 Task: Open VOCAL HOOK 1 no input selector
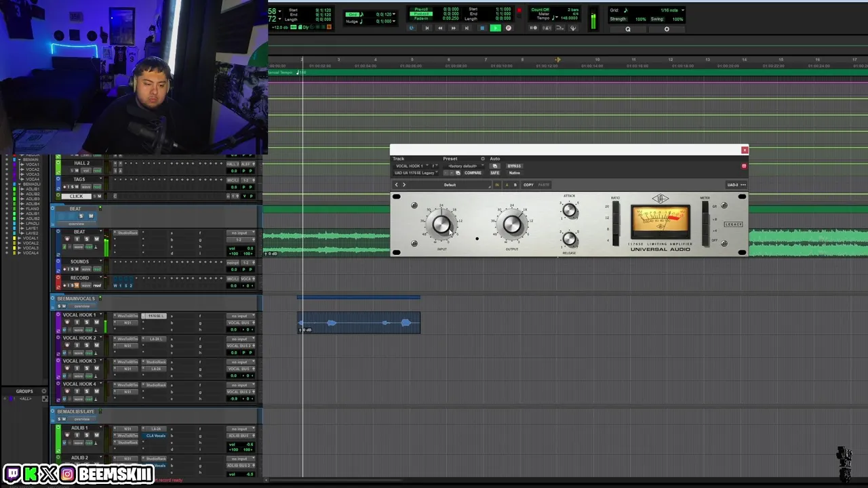tap(241, 316)
